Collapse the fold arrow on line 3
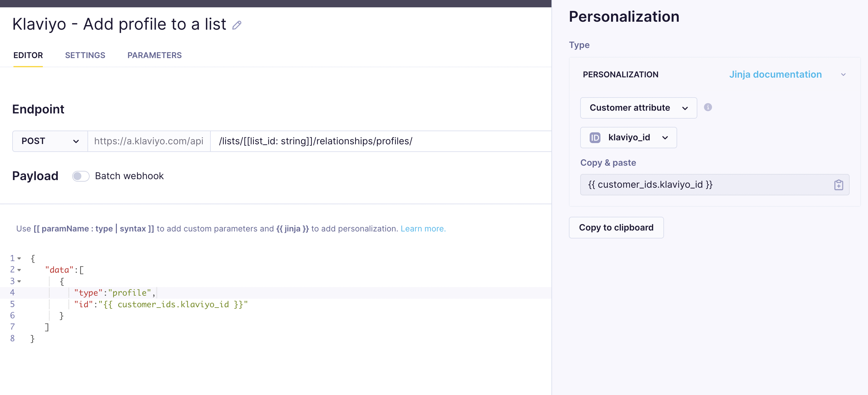Viewport: 868px width, 395px height. pyautogui.click(x=19, y=281)
